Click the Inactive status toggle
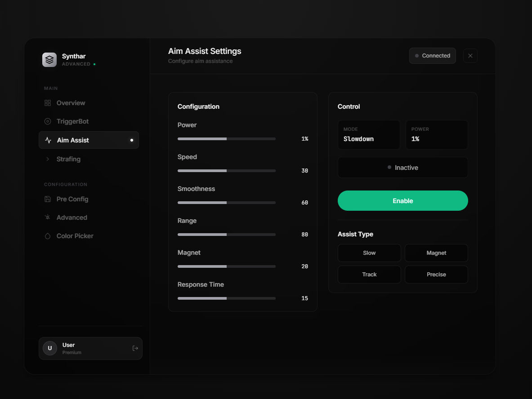 coord(402,167)
